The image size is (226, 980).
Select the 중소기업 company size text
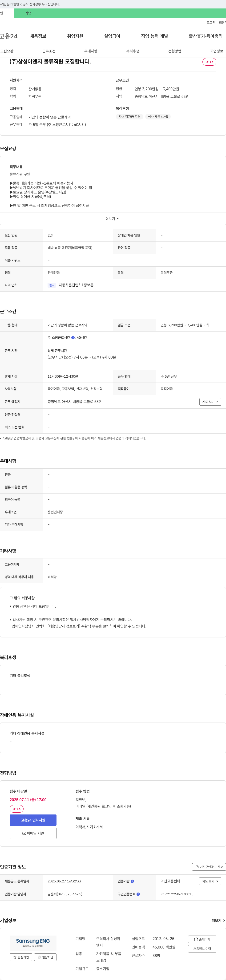point(102,969)
